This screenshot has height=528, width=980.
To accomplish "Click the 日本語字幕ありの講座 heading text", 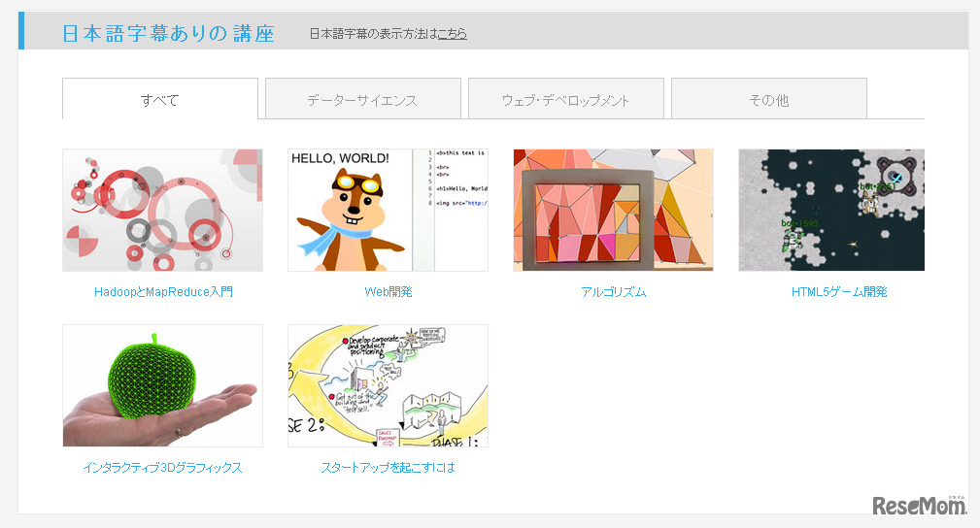I will pos(168,33).
